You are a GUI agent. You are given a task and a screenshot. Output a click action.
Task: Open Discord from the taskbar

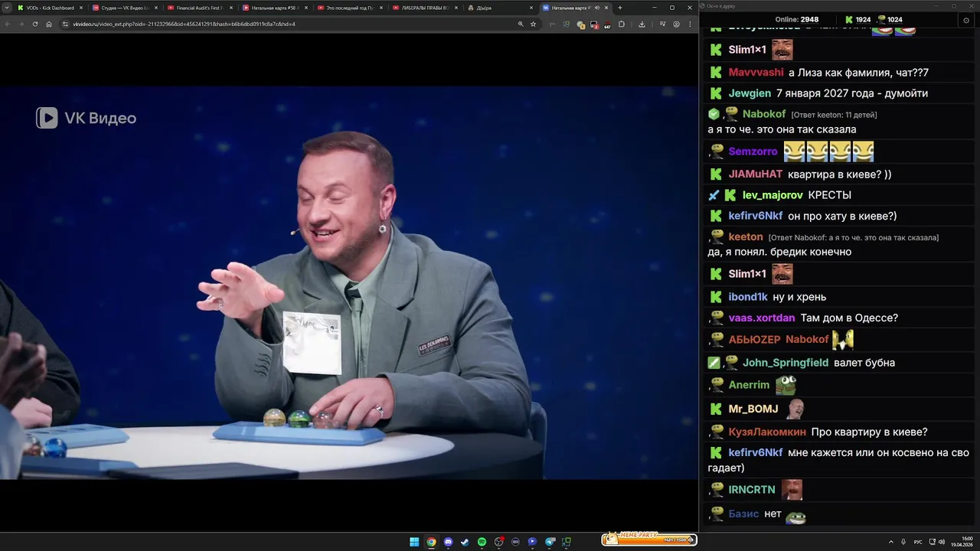[x=448, y=542]
